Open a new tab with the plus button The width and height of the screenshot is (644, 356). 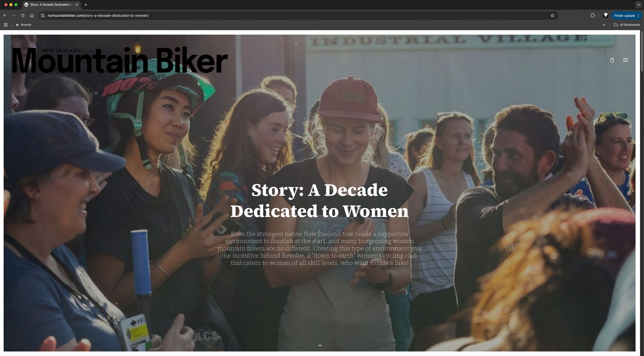(x=86, y=5)
